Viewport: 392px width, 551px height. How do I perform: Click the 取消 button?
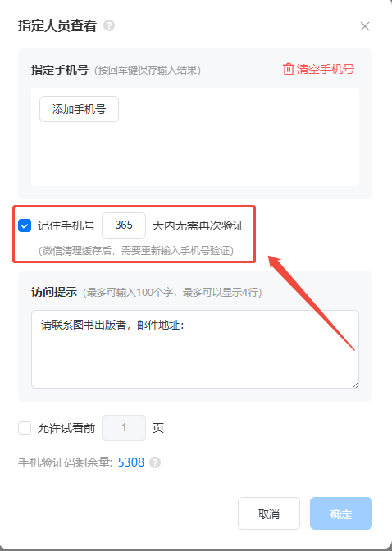[x=269, y=513]
